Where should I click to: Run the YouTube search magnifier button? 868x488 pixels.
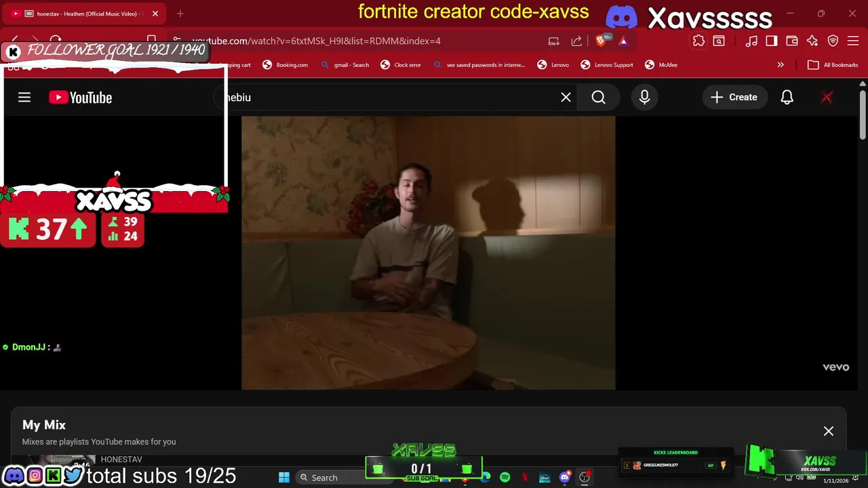tap(598, 98)
